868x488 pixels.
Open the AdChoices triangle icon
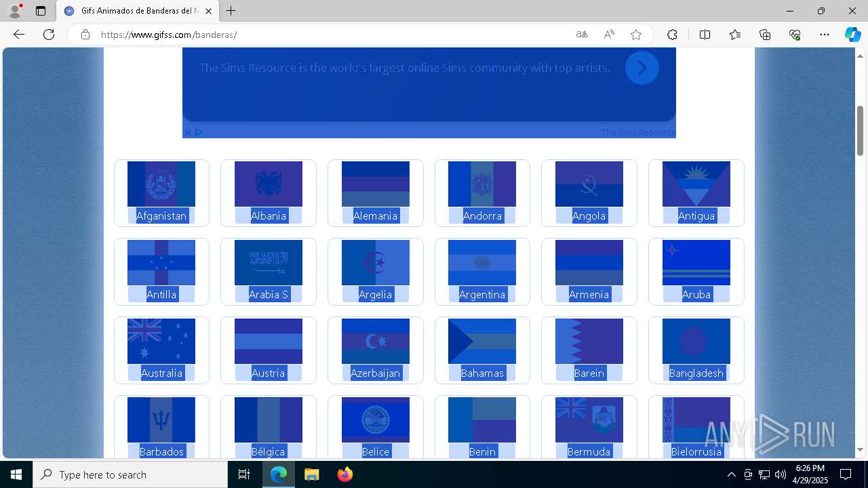[199, 133]
